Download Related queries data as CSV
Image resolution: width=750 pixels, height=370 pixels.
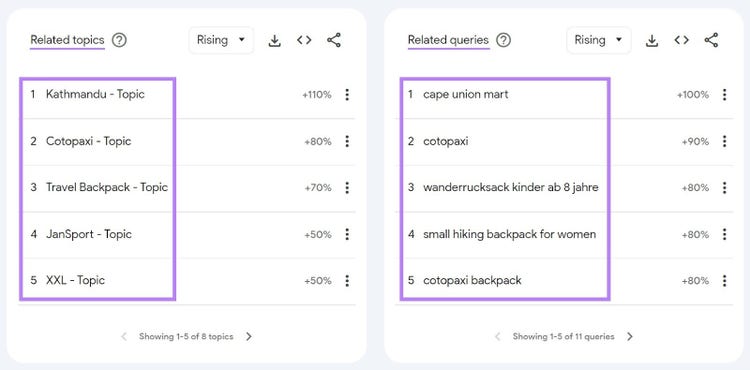(651, 41)
